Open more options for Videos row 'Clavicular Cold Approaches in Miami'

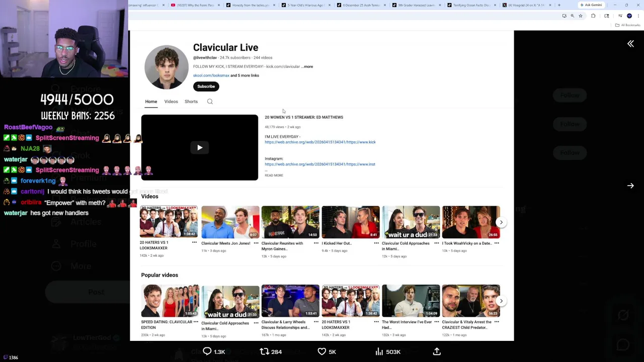pyautogui.click(x=436, y=243)
